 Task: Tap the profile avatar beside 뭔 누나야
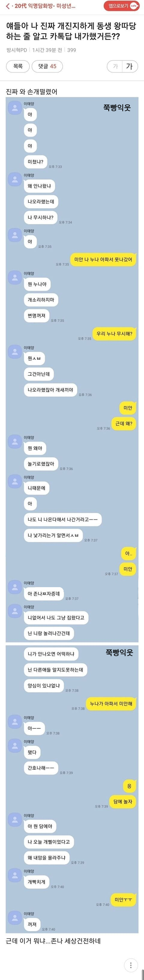coord(15,278)
